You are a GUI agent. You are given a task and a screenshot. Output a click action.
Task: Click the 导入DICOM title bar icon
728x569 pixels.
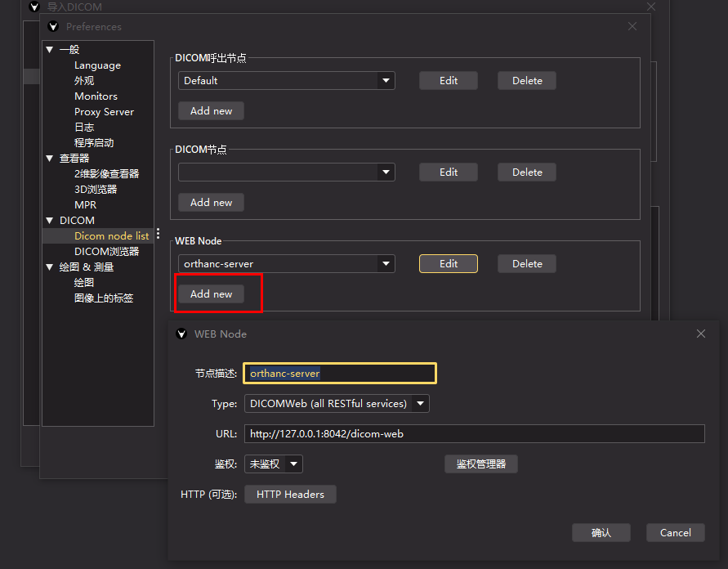(34, 7)
